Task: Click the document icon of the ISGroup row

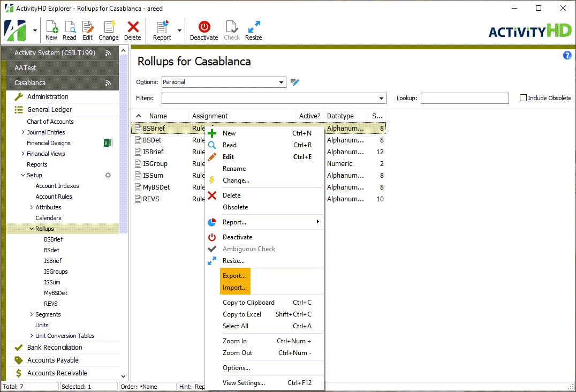Action: coord(138,163)
